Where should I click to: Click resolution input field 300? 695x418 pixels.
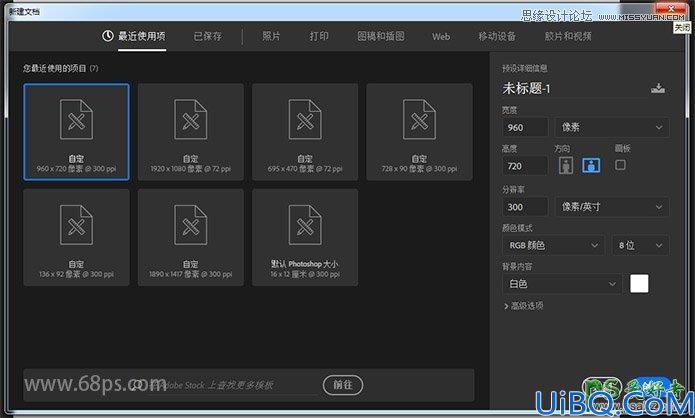click(x=525, y=207)
